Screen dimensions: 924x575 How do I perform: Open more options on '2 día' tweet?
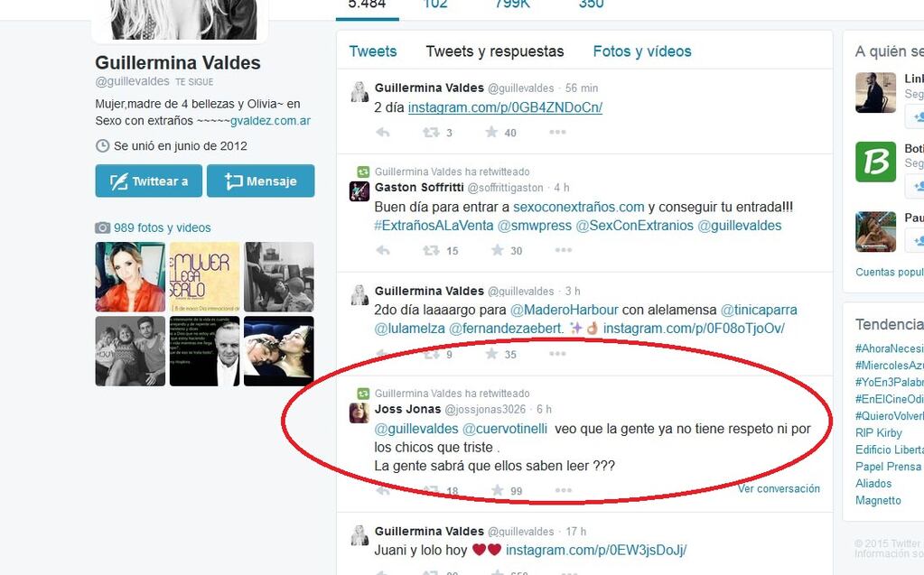pos(557,132)
